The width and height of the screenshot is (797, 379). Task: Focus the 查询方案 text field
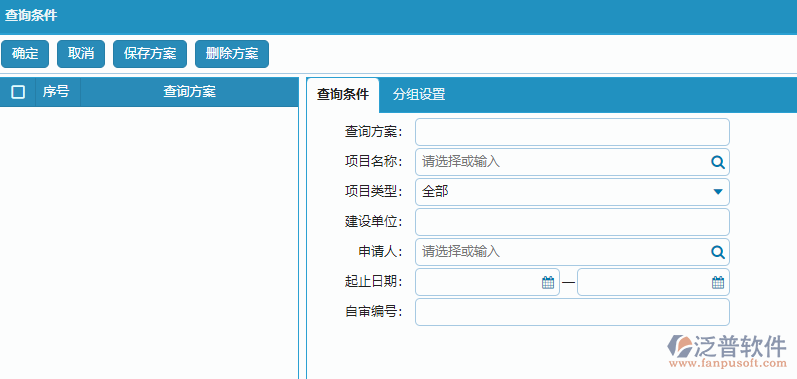pos(572,132)
